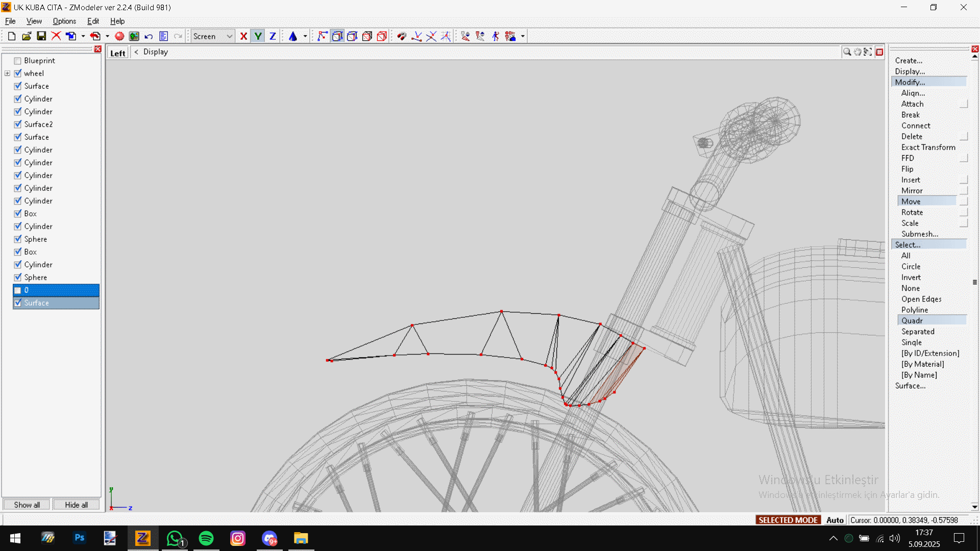Open Spotify from the taskbar

tap(206, 538)
